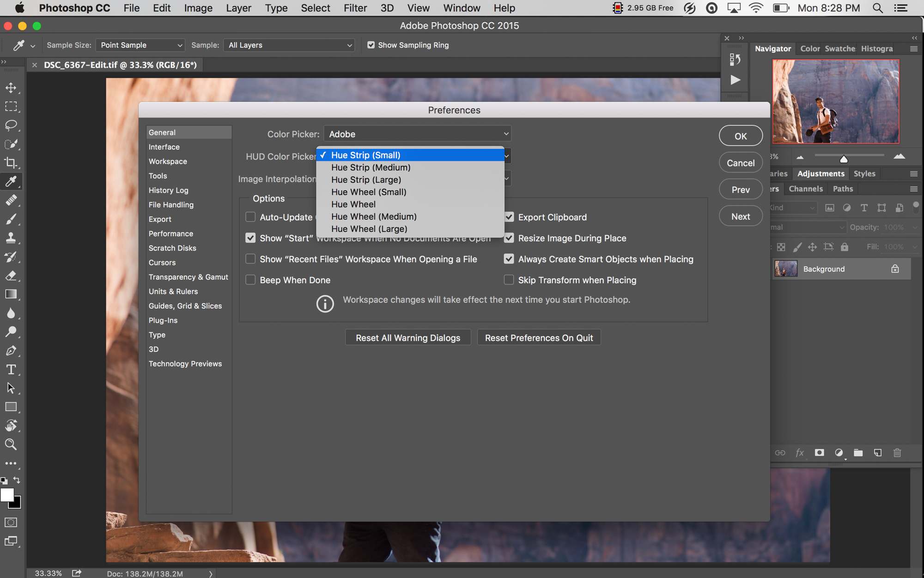
Task: Create a new fill or adjustment layer
Action: click(839, 453)
